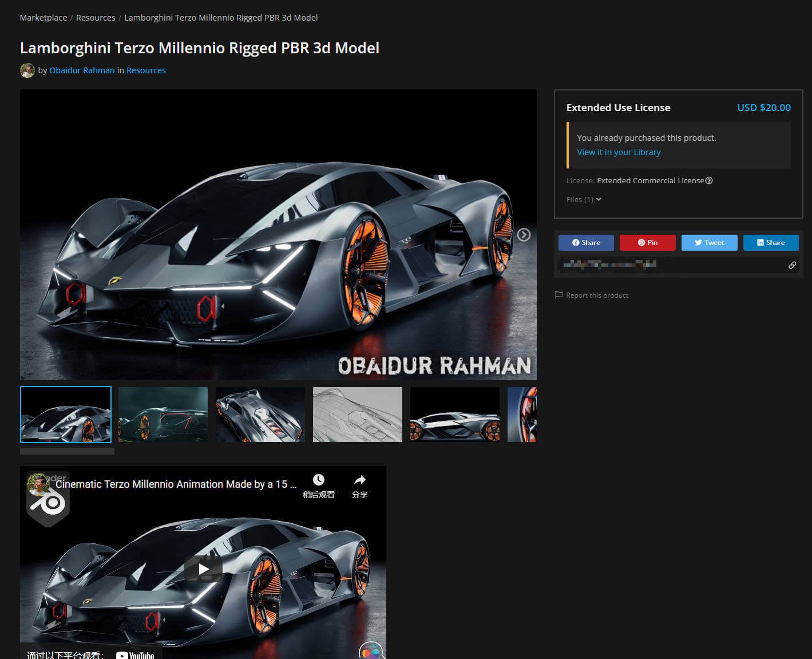Select the partially visible wheel close-up thumbnail
Viewport: 812px width, 659px height.
[522, 415]
